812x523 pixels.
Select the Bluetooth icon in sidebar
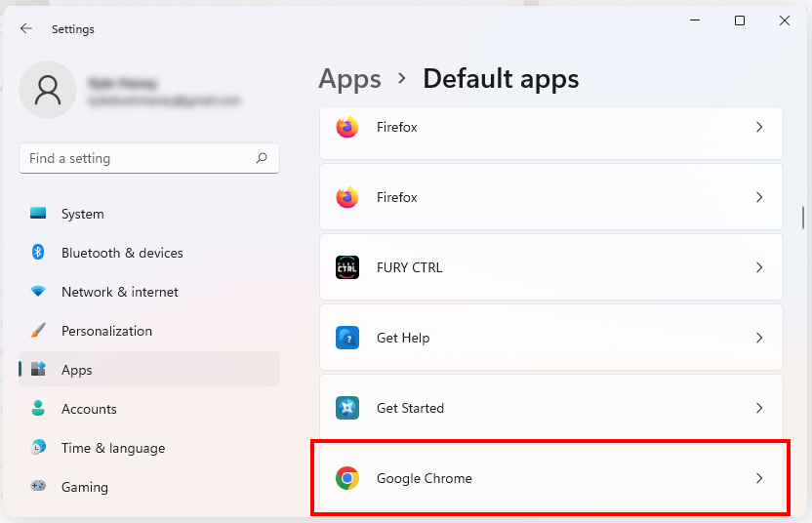pyautogui.click(x=38, y=252)
